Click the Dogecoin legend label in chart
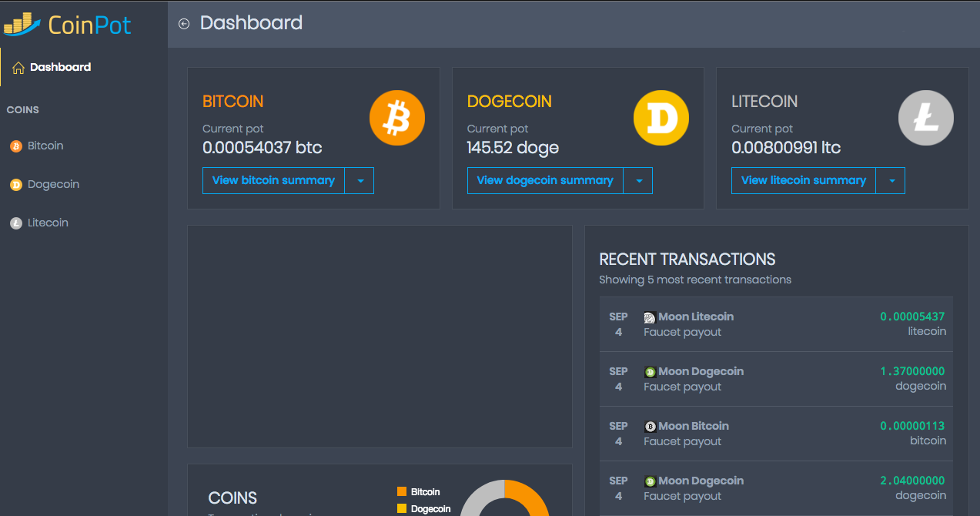 click(x=431, y=508)
